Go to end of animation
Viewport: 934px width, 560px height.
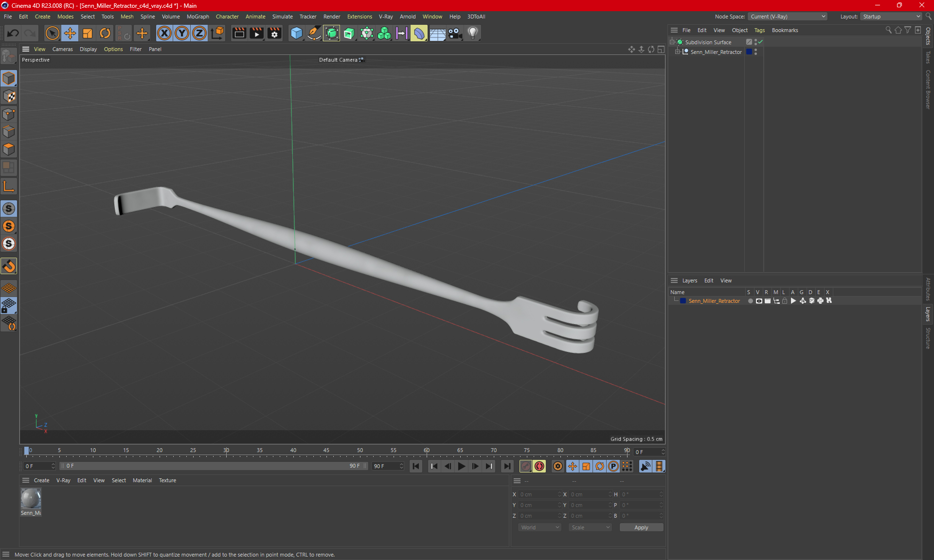pyautogui.click(x=507, y=466)
